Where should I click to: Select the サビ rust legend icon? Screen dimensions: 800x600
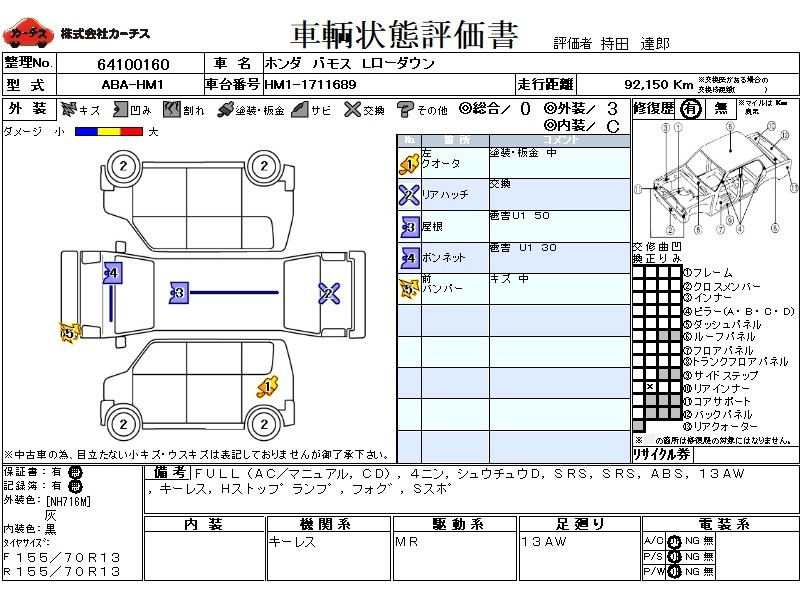[298, 110]
